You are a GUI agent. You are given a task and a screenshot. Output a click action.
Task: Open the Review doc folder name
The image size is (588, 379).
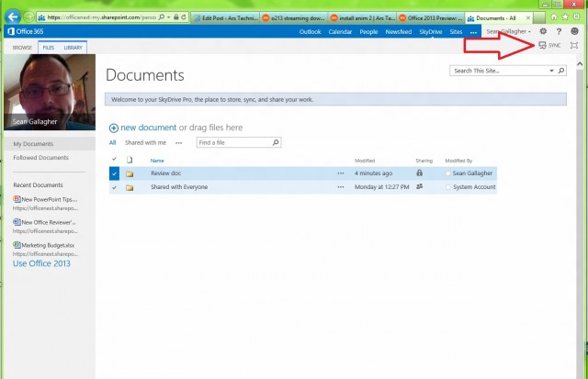click(165, 173)
